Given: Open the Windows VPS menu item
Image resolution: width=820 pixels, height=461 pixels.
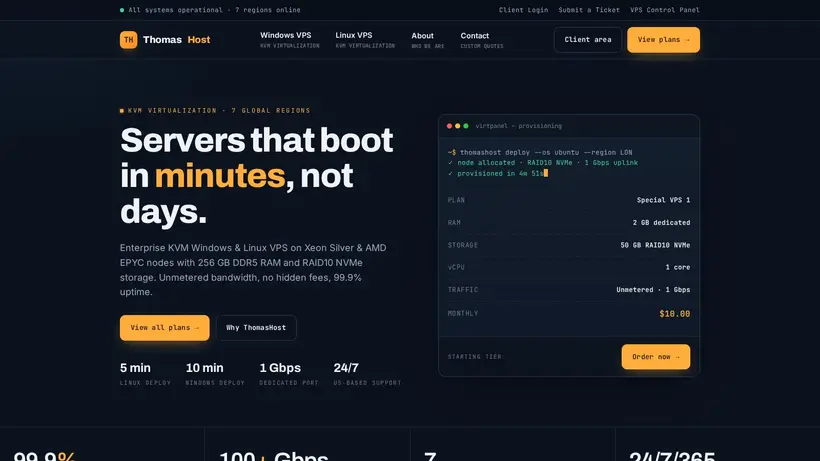Looking at the screenshot, I should point(289,40).
